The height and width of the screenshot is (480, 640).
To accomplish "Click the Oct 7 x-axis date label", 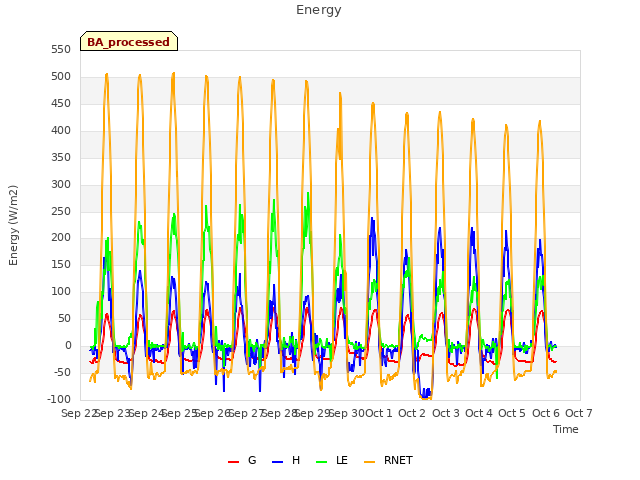I will click(x=579, y=413).
